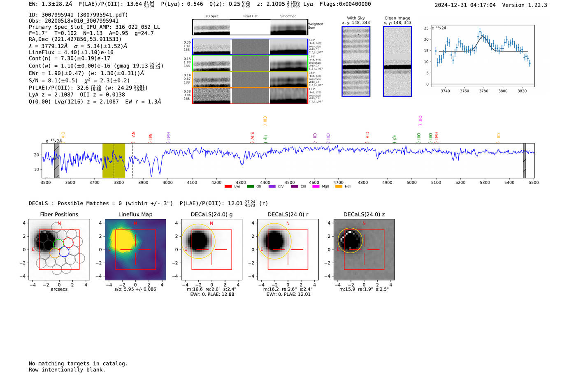Click the 'DECaLS : Possible Matches = 0' heading
Image resolution: width=576 pixels, height=392 pixels.
point(75,203)
